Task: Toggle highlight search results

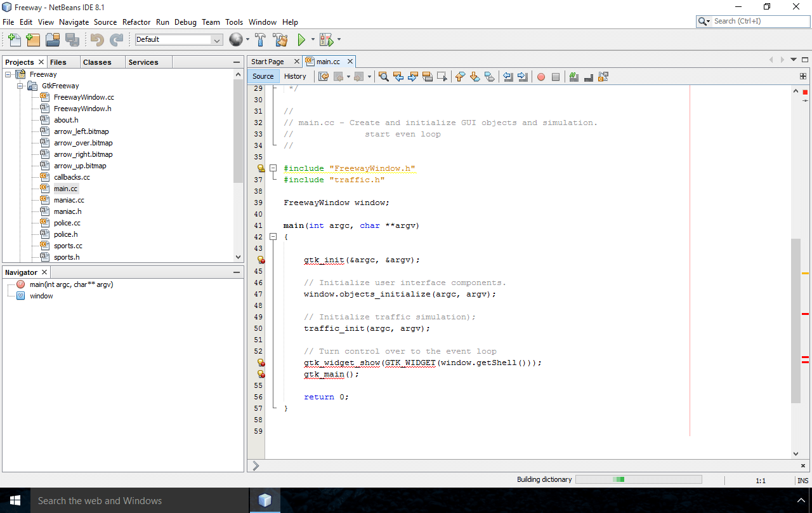Action: click(426, 76)
